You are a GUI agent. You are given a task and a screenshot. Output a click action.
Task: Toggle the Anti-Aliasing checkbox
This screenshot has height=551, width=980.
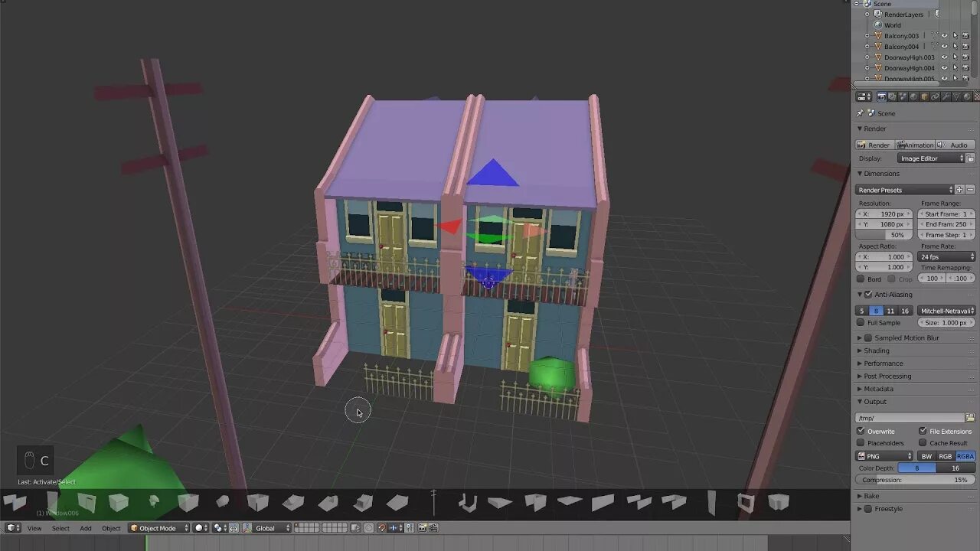pos(868,295)
